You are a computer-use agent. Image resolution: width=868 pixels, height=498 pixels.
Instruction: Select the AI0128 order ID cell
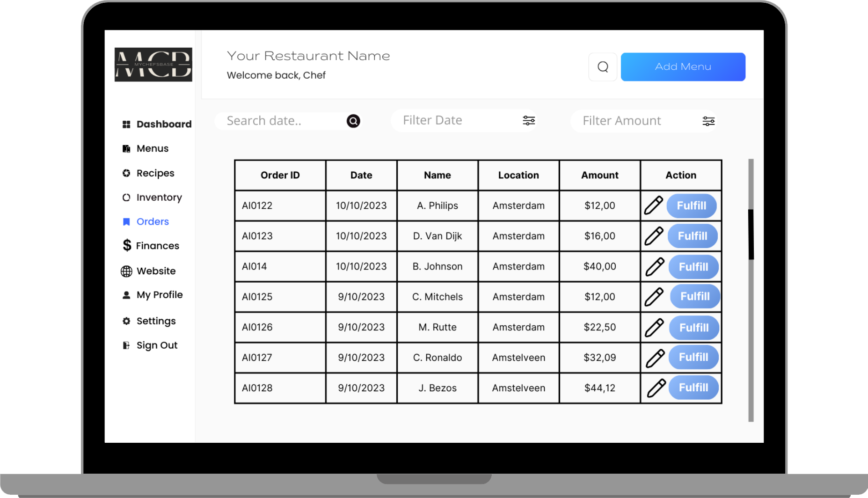coord(280,388)
